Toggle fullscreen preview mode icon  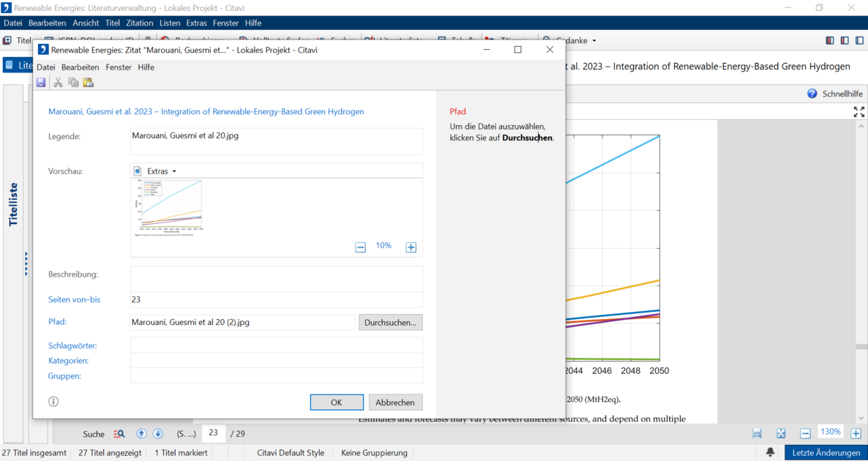[x=858, y=112]
